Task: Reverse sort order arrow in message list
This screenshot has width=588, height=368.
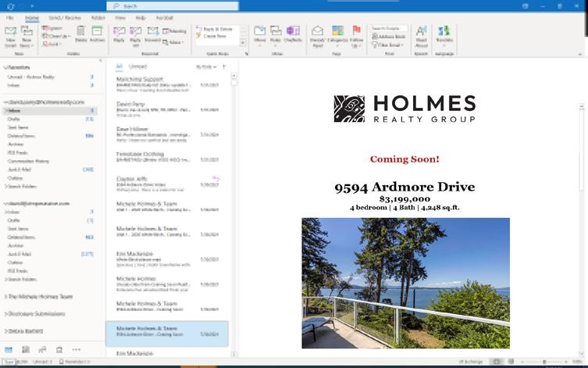Action: click(224, 66)
